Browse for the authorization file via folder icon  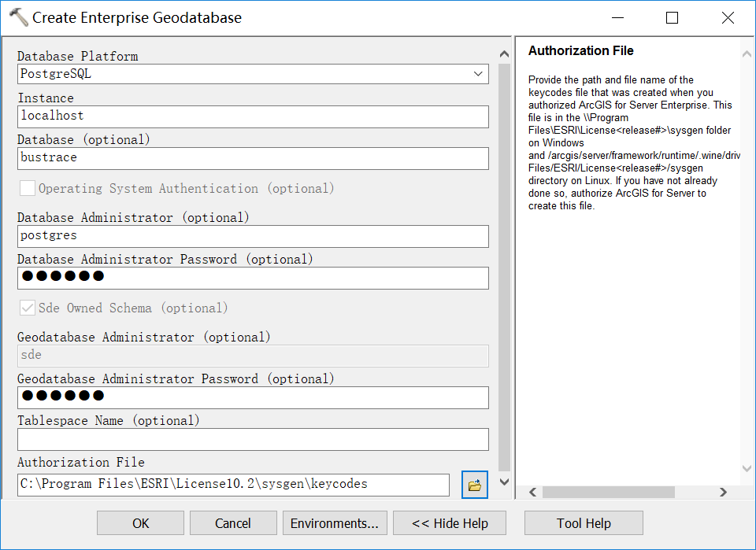click(474, 485)
